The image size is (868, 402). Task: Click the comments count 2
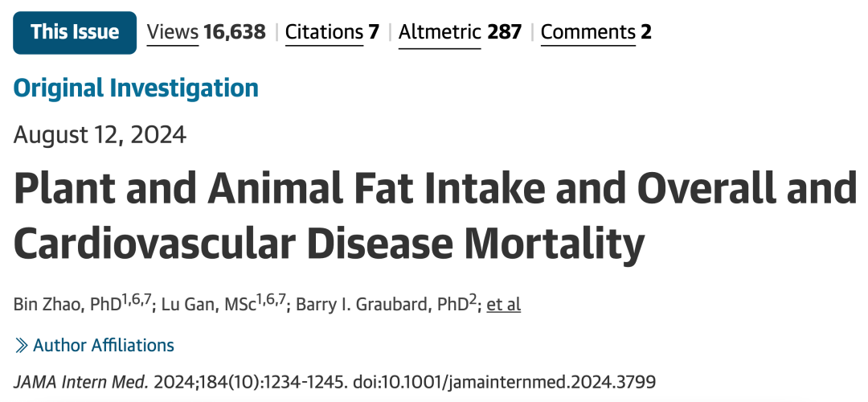646,32
